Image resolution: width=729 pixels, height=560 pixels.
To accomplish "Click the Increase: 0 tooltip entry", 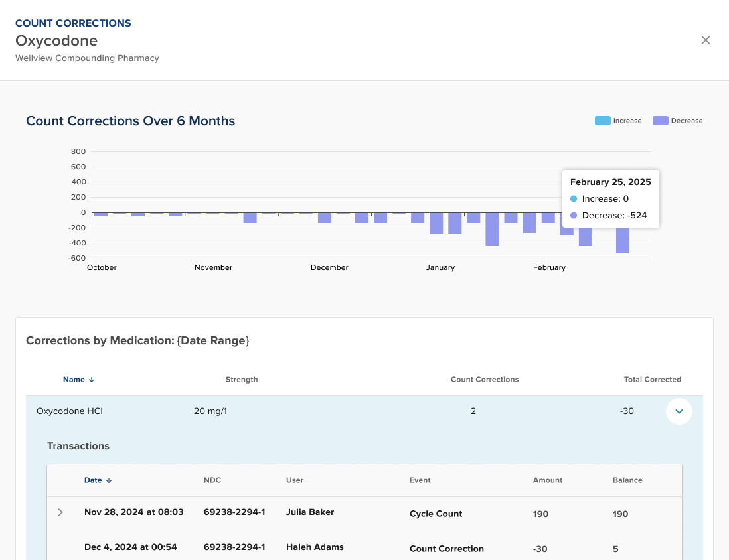I will [x=600, y=199].
